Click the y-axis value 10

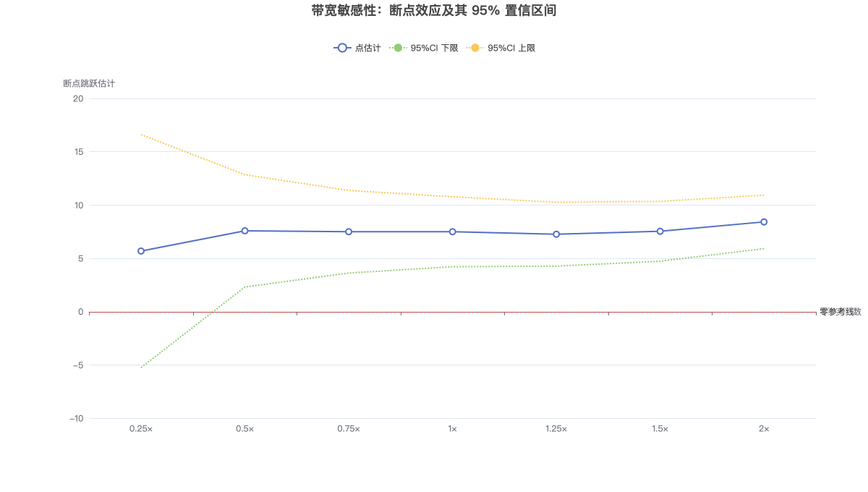78,205
